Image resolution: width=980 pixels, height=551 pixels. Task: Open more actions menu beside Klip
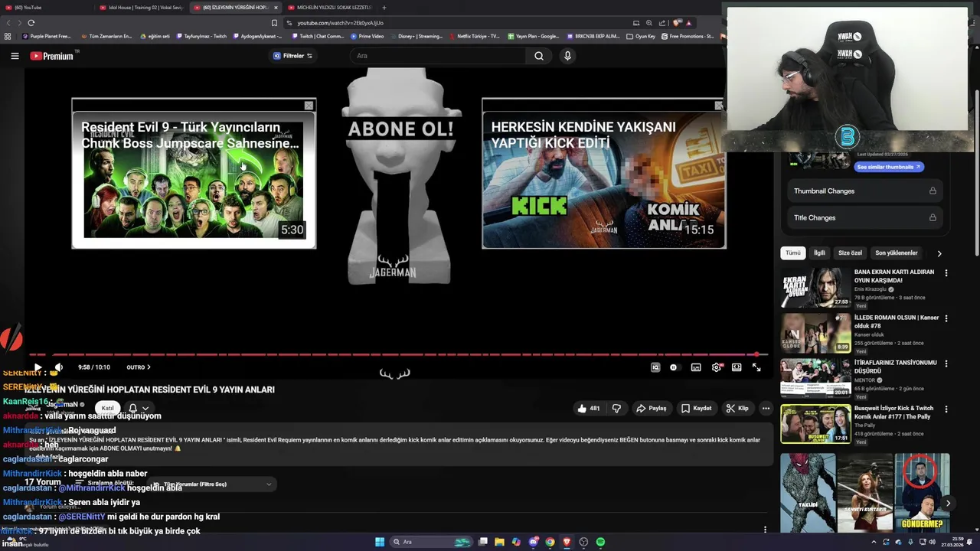(766, 409)
